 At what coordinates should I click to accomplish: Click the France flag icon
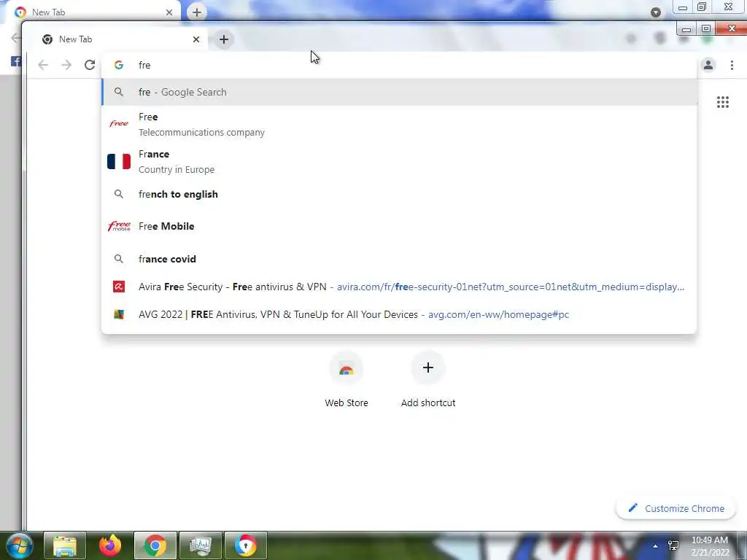pos(119,161)
